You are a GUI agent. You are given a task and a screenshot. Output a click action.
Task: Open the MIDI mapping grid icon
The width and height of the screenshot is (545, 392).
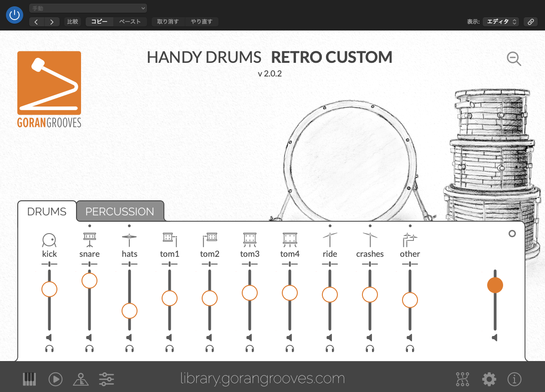coord(462,379)
